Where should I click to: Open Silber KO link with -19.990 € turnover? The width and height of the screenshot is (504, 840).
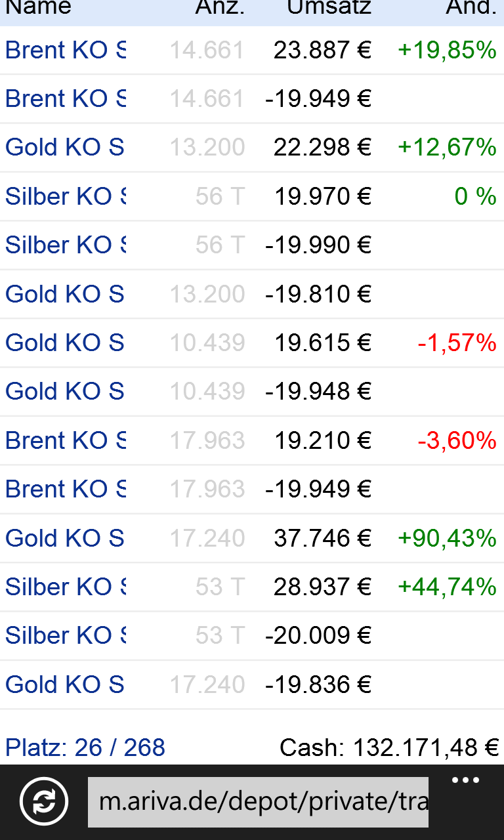coord(65,245)
